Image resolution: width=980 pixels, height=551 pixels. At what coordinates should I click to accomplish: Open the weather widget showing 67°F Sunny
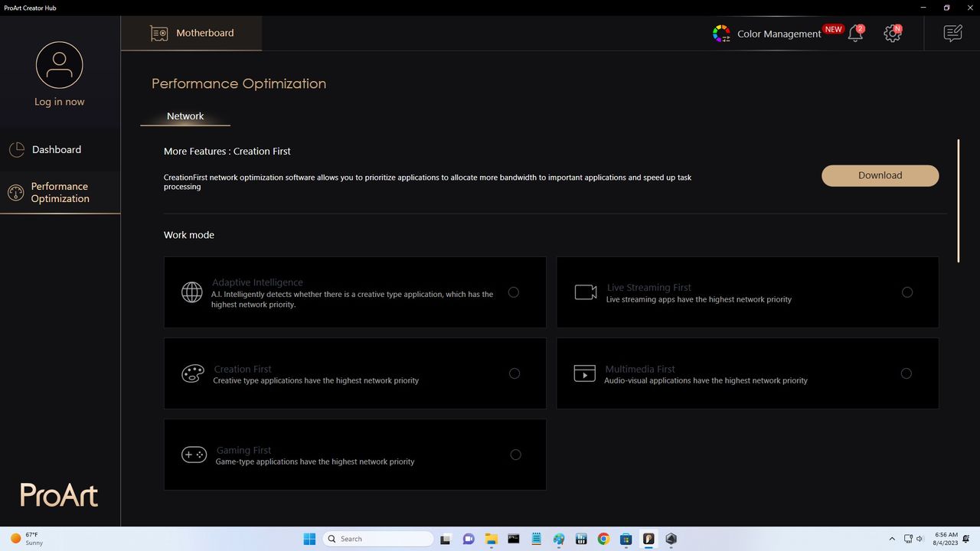pyautogui.click(x=28, y=539)
